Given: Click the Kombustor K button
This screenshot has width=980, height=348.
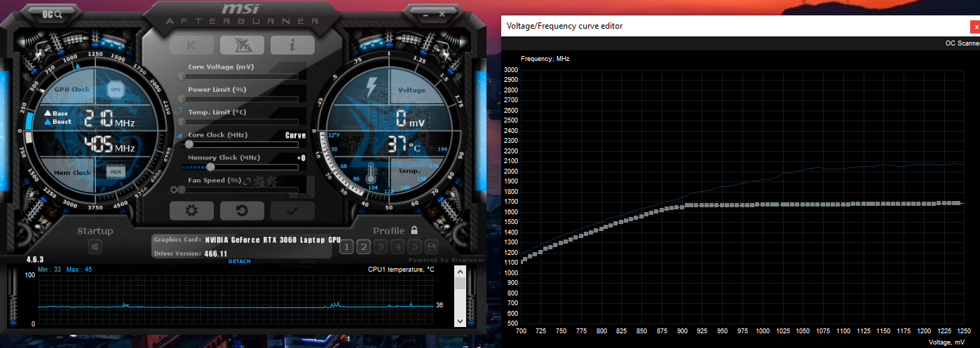Looking at the screenshot, I should pos(191,46).
